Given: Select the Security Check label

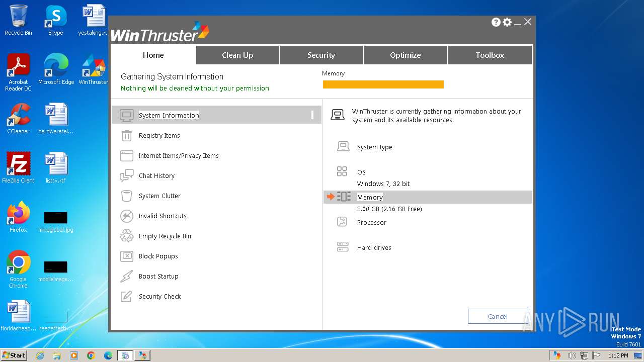Looking at the screenshot, I should [x=160, y=297].
